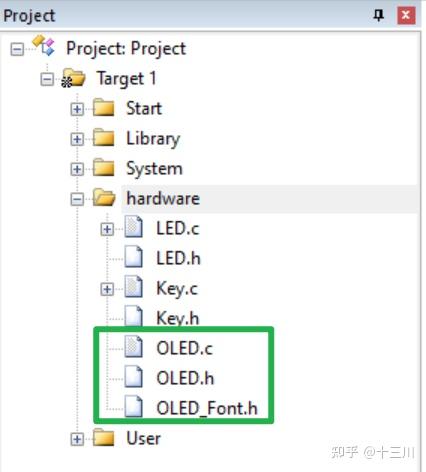Screen dimensions: 426x472
Task: Select OLED.h in the tree
Action: tap(185, 378)
